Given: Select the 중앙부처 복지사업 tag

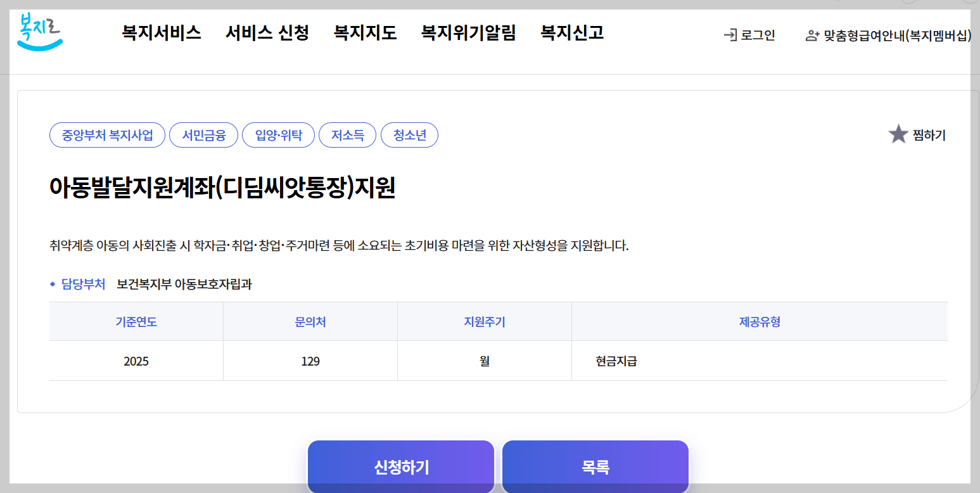Looking at the screenshot, I should (x=107, y=134).
